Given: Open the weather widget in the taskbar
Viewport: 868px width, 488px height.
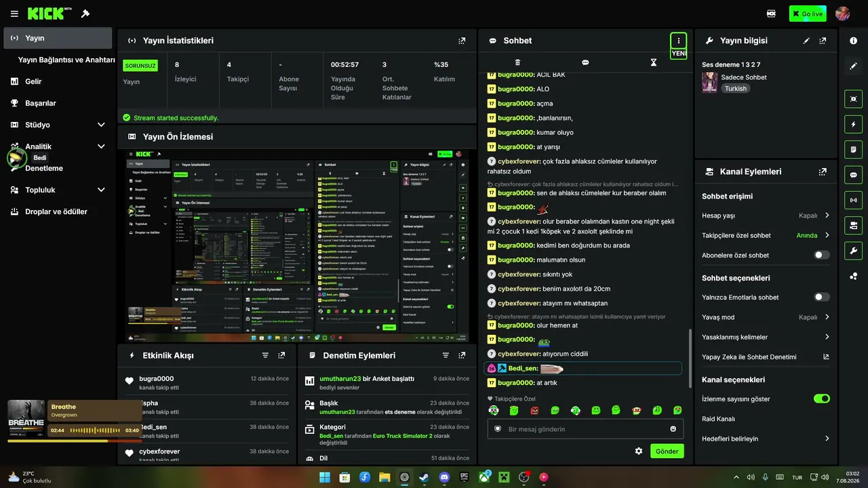Looking at the screenshot, I should 31,477.
